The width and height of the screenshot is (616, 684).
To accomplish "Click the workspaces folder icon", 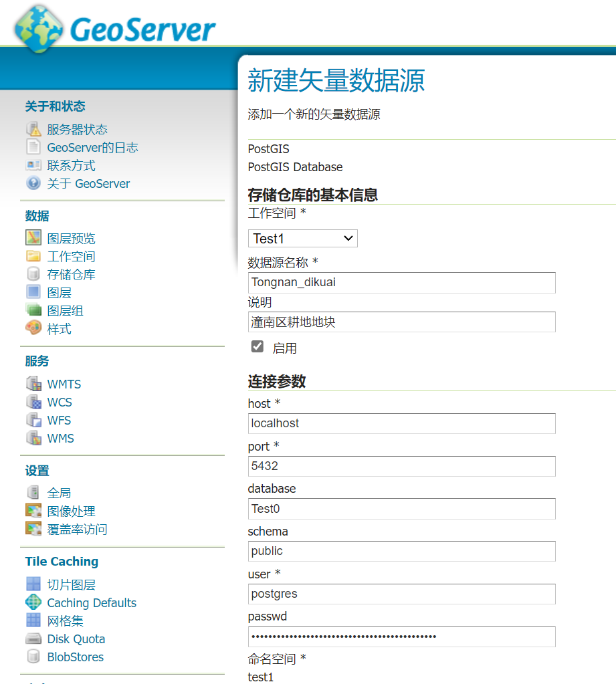I will point(33,256).
